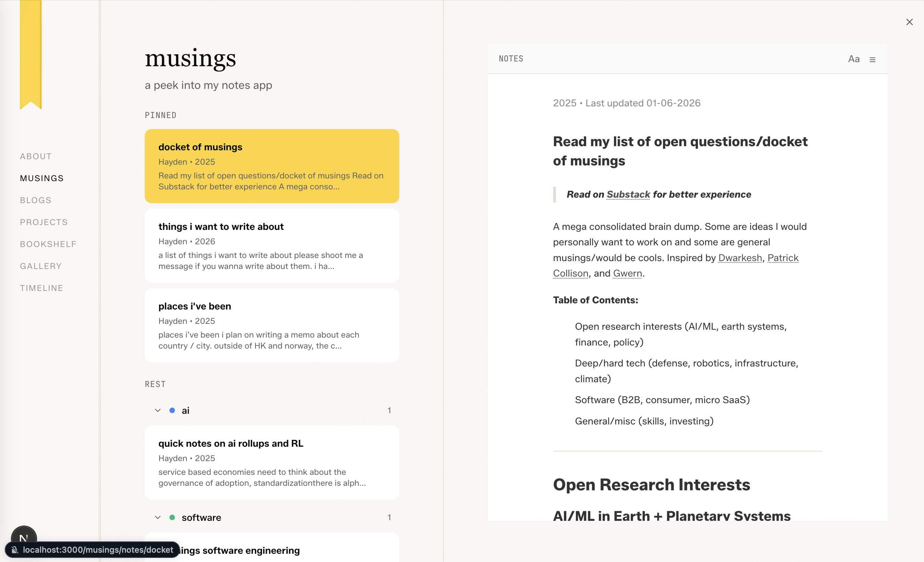Go to the About page
This screenshot has width=924, height=562.
pos(36,156)
